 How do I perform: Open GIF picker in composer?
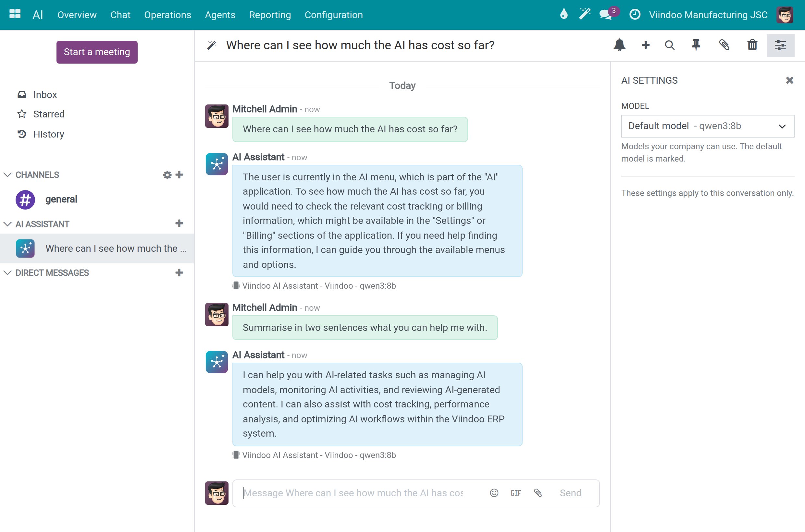click(x=516, y=493)
